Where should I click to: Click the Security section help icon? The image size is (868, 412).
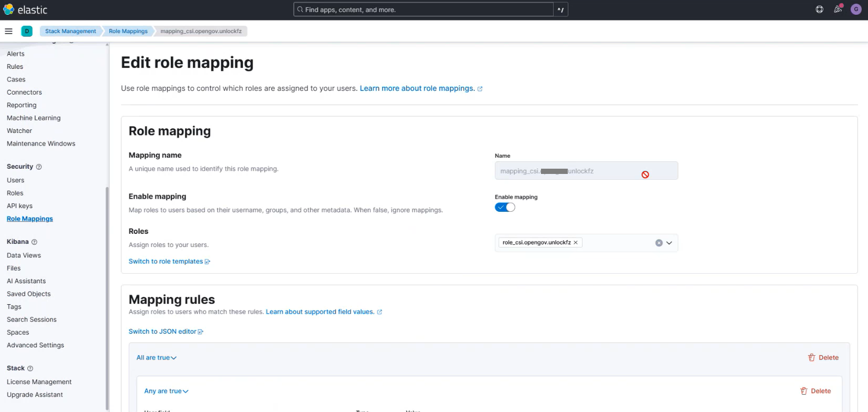pyautogui.click(x=39, y=167)
